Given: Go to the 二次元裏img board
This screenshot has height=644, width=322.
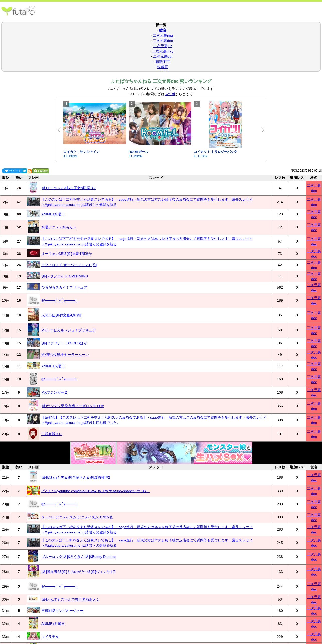Looking at the screenshot, I should tap(163, 35).
